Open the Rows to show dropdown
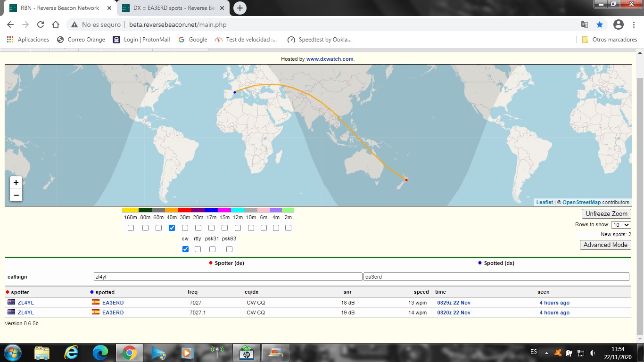Screen dimensions: 644x362 click(621, 225)
